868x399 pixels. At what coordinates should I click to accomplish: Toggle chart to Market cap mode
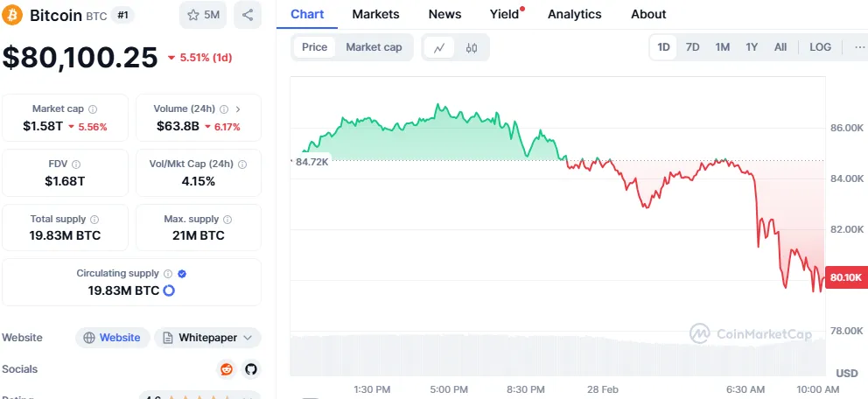coord(374,47)
